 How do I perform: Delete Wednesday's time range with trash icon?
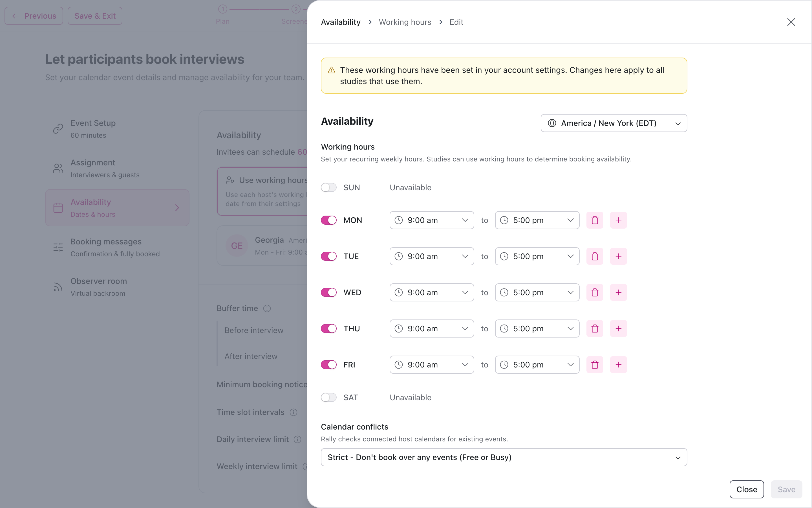pos(595,292)
